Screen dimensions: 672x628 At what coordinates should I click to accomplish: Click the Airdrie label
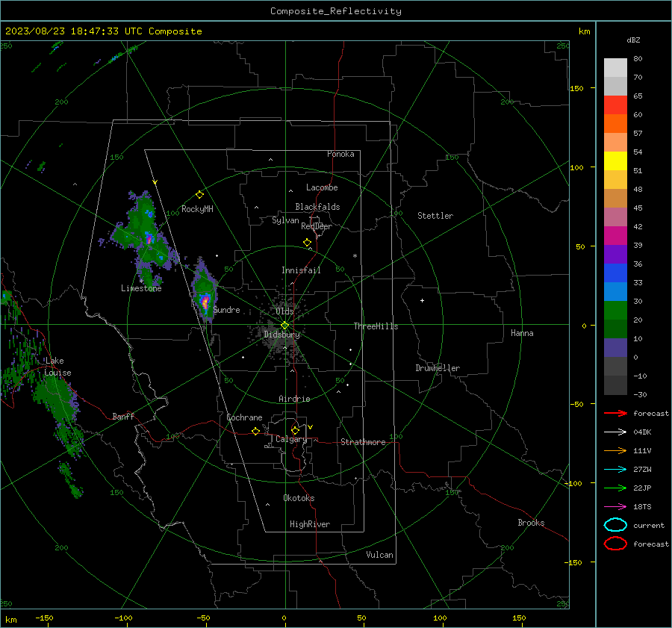[x=294, y=399]
